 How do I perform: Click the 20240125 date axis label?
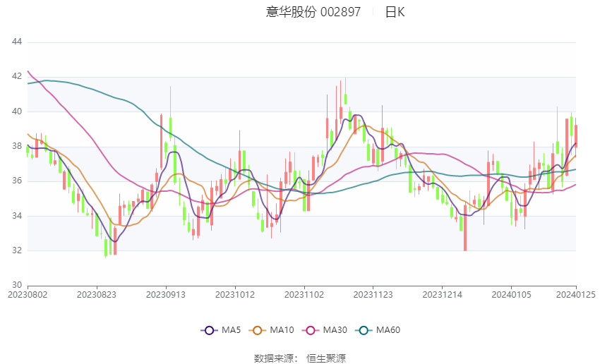pyautogui.click(x=576, y=295)
